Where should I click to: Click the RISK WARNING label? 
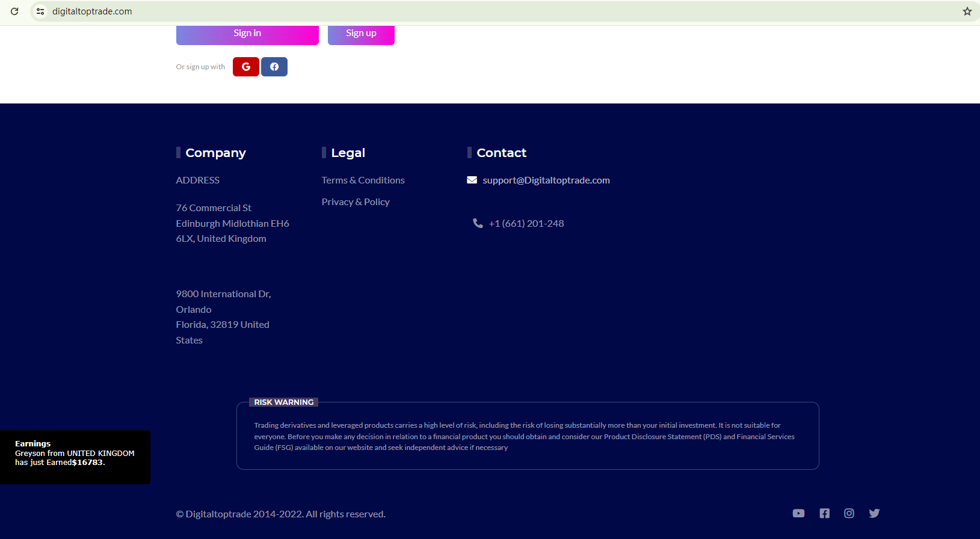tap(284, 402)
